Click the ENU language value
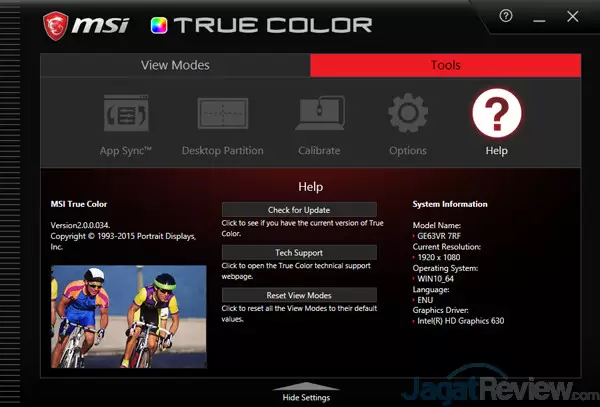The height and width of the screenshot is (407, 600). [x=425, y=300]
